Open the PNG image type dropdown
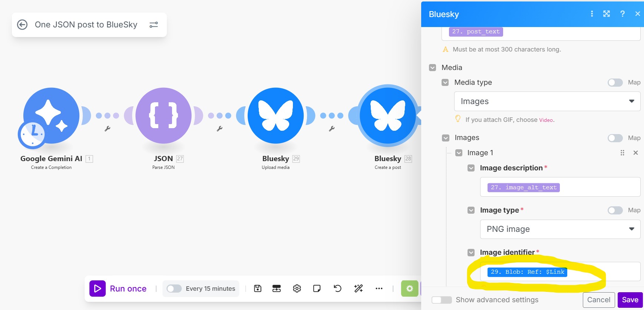Viewport: 644px width, 310px height. click(560, 229)
